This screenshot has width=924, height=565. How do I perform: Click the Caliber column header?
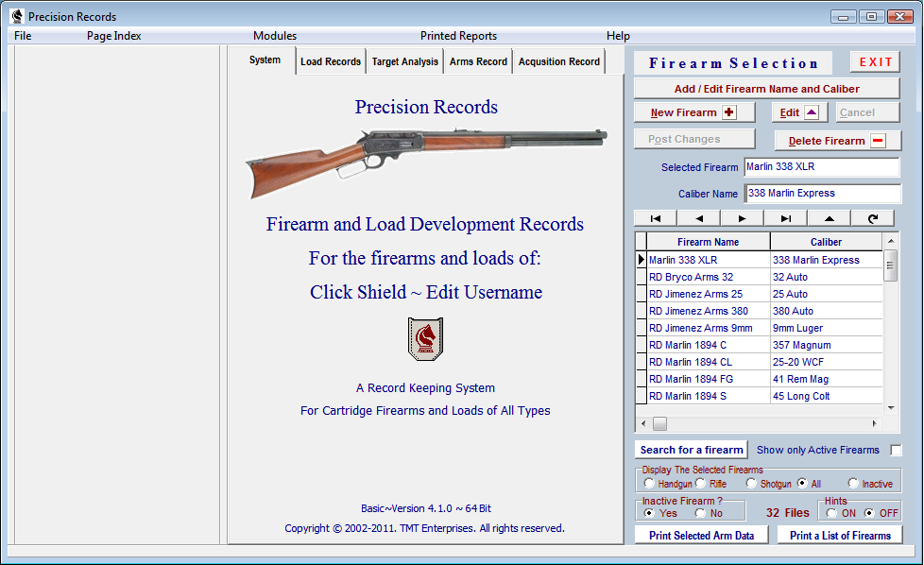click(x=826, y=242)
